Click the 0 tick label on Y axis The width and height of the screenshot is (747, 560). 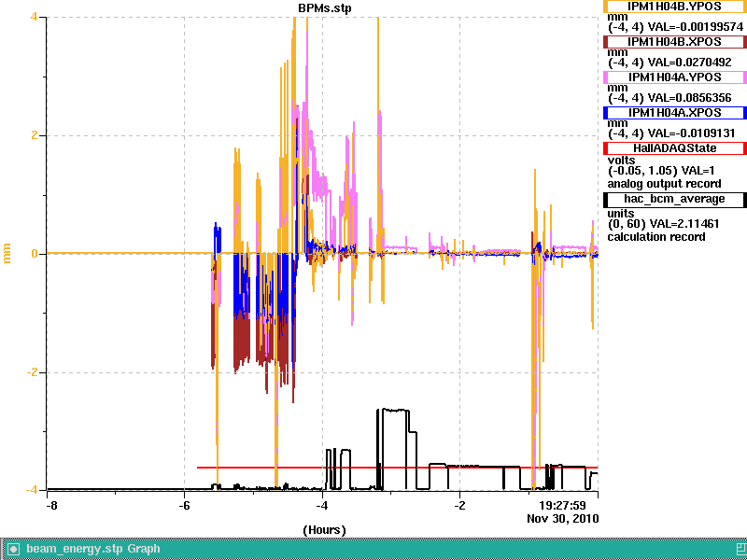35,254
